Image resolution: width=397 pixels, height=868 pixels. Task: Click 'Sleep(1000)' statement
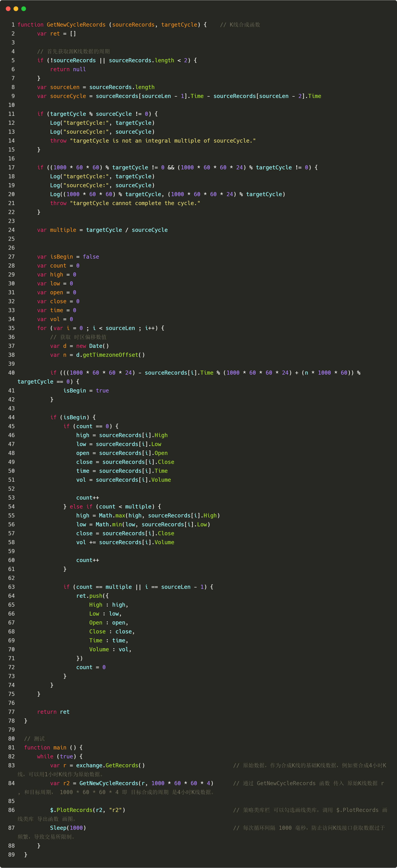[x=68, y=828]
